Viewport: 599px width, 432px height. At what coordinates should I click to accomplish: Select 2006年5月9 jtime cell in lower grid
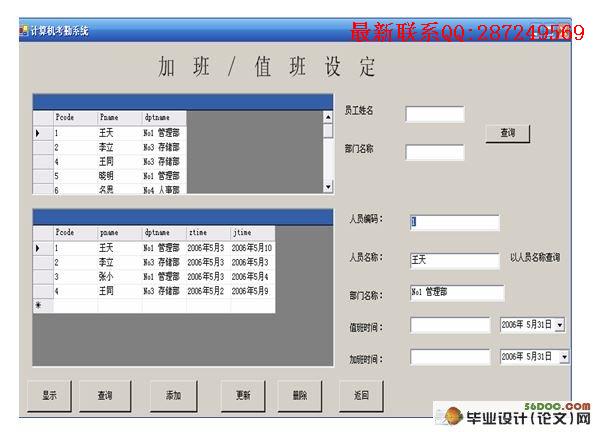click(253, 291)
